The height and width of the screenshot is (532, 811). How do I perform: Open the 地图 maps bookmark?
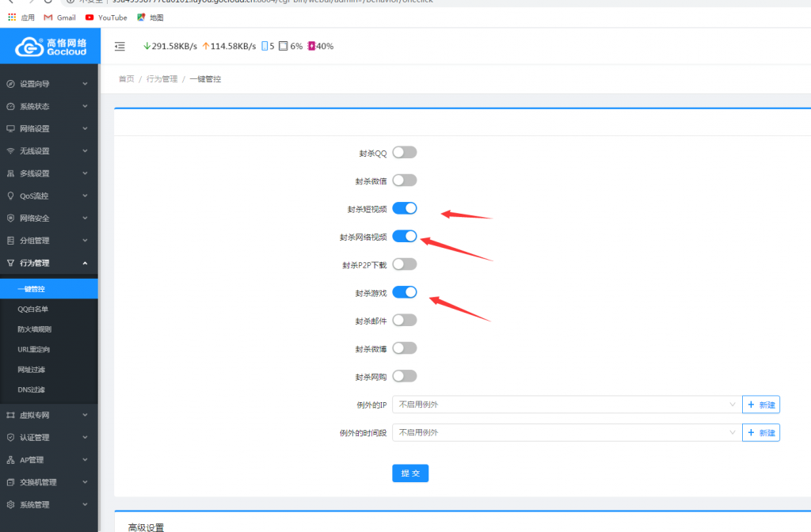tap(150, 17)
